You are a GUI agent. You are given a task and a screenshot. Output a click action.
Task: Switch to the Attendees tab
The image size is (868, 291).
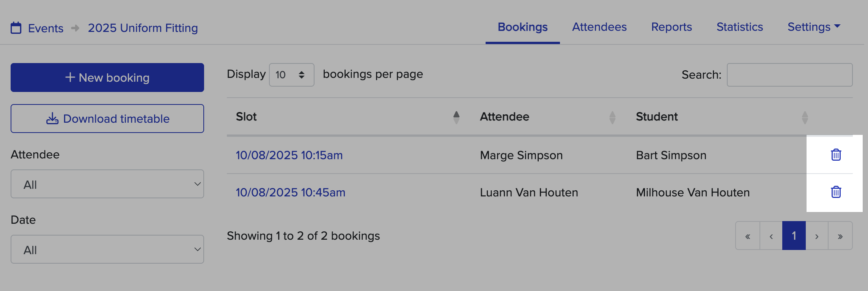(x=599, y=27)
